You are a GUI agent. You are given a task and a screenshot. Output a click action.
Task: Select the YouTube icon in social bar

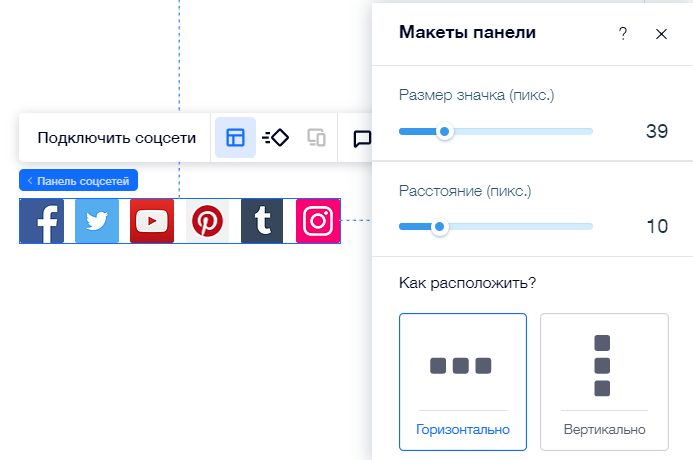(152, 221)
